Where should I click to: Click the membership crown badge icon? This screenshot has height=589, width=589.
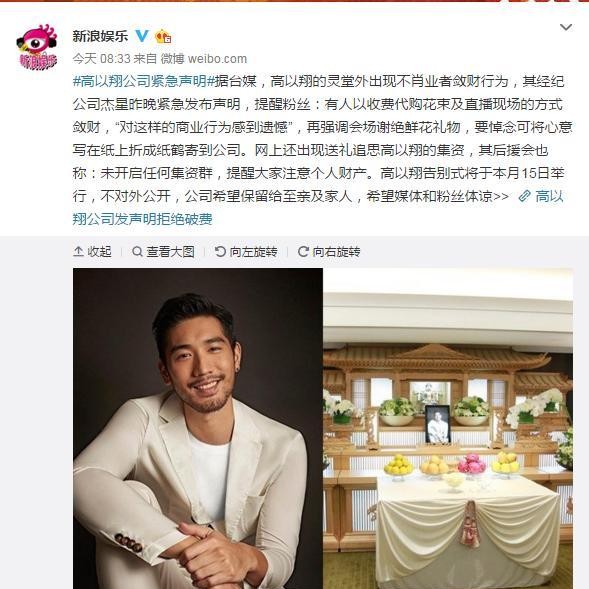(163, 36)
